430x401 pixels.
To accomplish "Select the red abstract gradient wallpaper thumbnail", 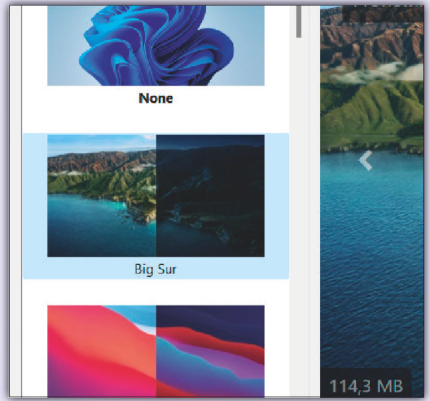I will pos(156,351).
